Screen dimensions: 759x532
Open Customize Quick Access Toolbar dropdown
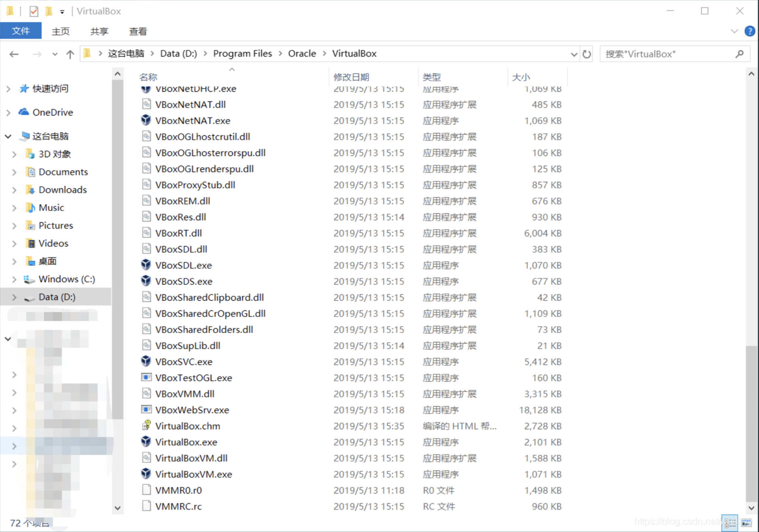pyautogui.click(x=62, y=12)
